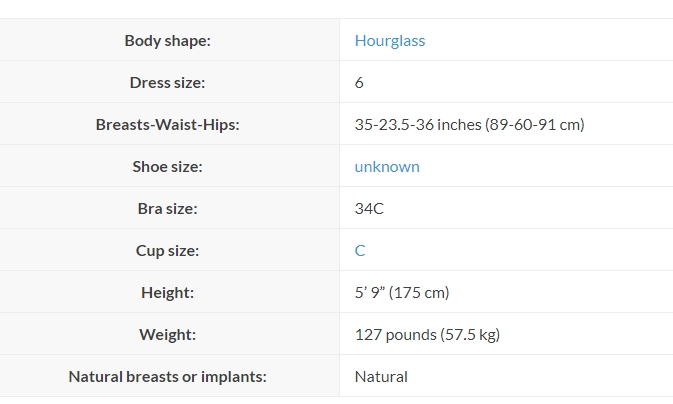Select the Natural value text

(381, 377)
